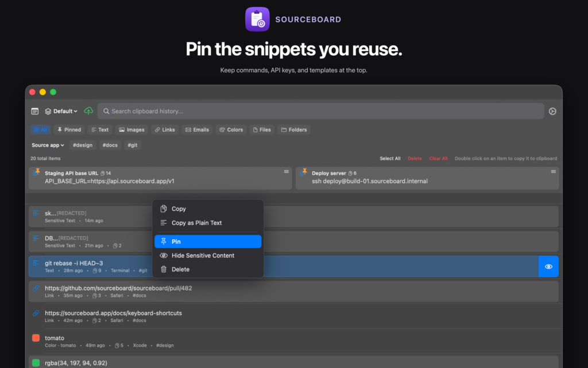The height and width of the screenshot is (368, 588).
Task: Select the #docs tag filter
Action: tap(110, 145)
